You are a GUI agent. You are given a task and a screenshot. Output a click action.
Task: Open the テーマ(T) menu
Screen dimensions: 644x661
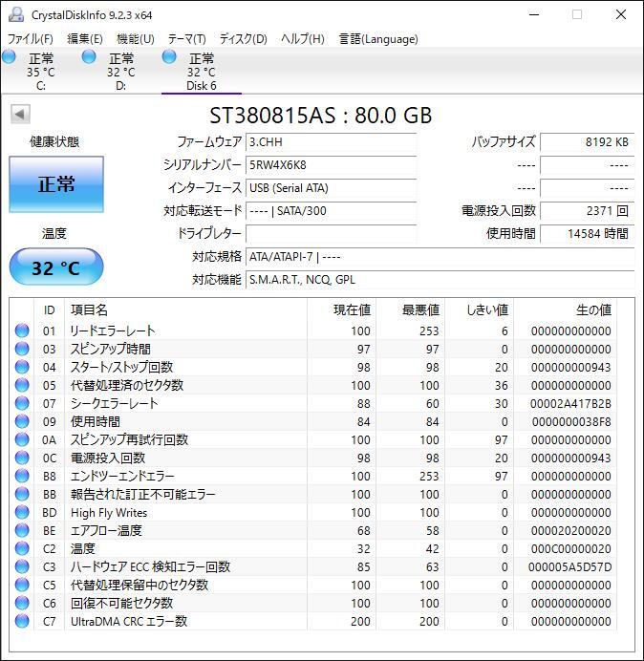pyautogui.click(x=187, y=39)
